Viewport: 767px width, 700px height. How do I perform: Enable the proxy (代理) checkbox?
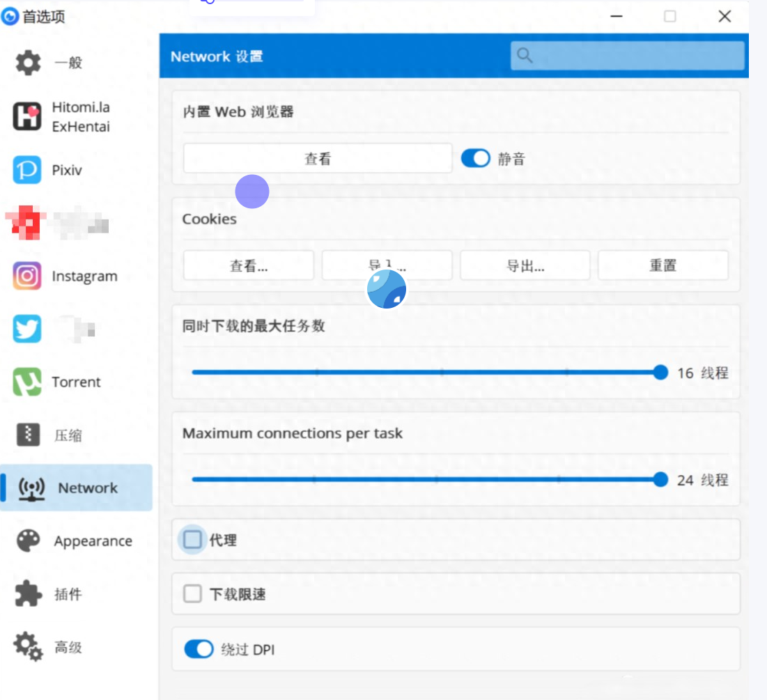192,540
